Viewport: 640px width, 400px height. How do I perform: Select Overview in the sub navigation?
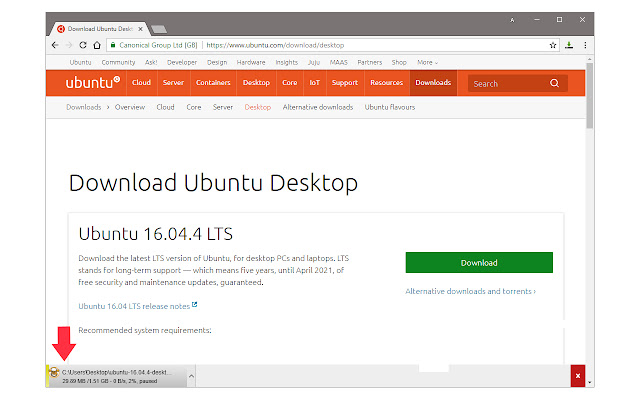pyautogui.click(x=130, y=107)
